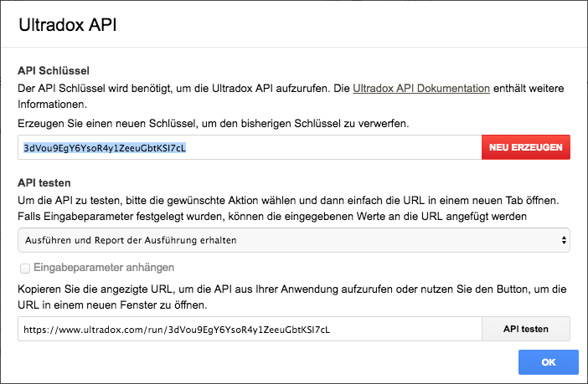Click the text Kopieren Sie die angezigte URL
The width and height of the screenshot is (588, 384).
pos(95,289)
